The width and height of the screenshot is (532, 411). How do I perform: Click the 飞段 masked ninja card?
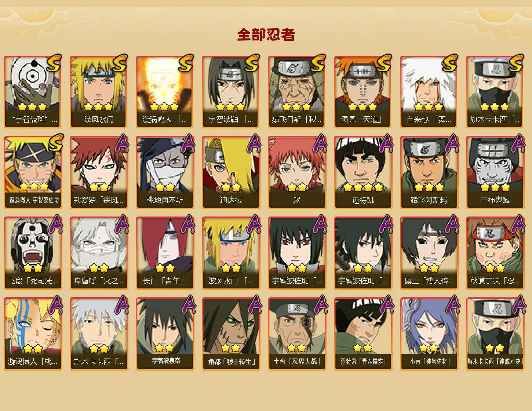[x=33, y=253]
